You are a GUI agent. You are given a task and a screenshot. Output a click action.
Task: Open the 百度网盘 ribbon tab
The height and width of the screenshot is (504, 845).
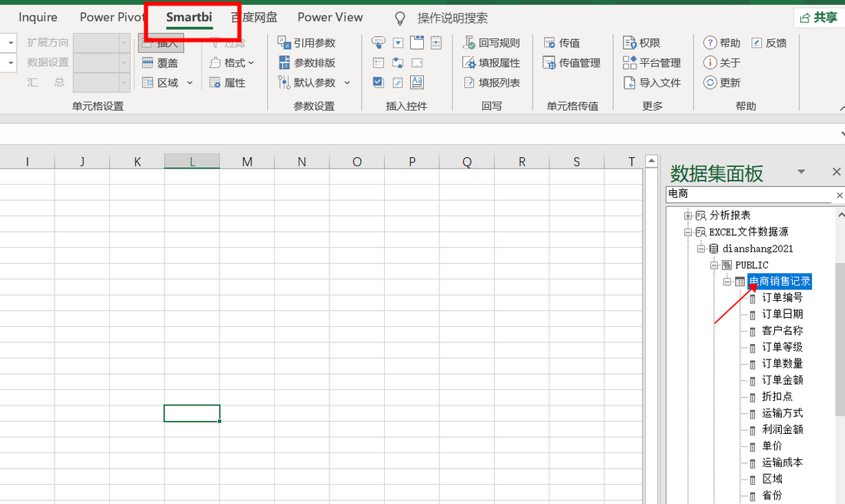(255, 17)
